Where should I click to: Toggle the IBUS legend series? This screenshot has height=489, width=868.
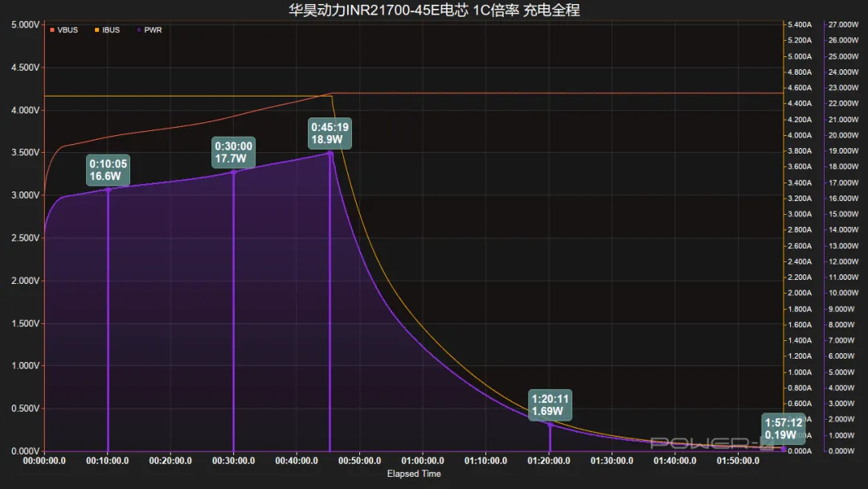pyautogui.click(x=107, y=30)
